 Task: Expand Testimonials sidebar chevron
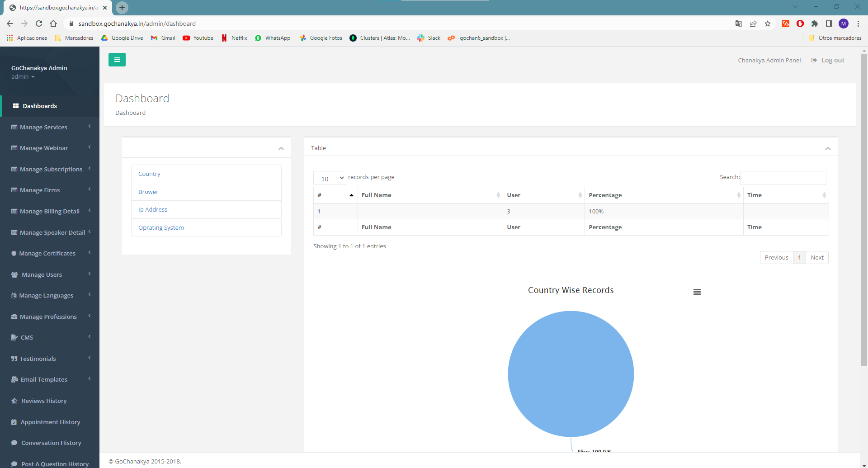(x=90, y=358)
